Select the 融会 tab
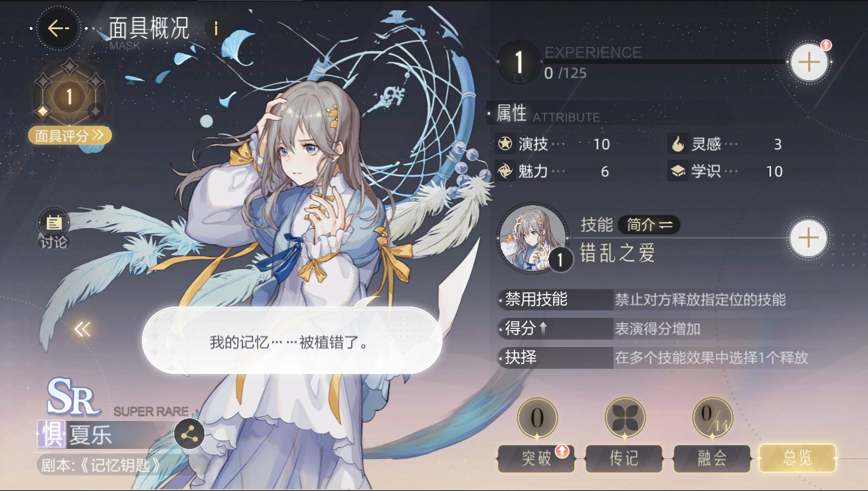Viewport: 868px width, 491px height. [711, 458]
